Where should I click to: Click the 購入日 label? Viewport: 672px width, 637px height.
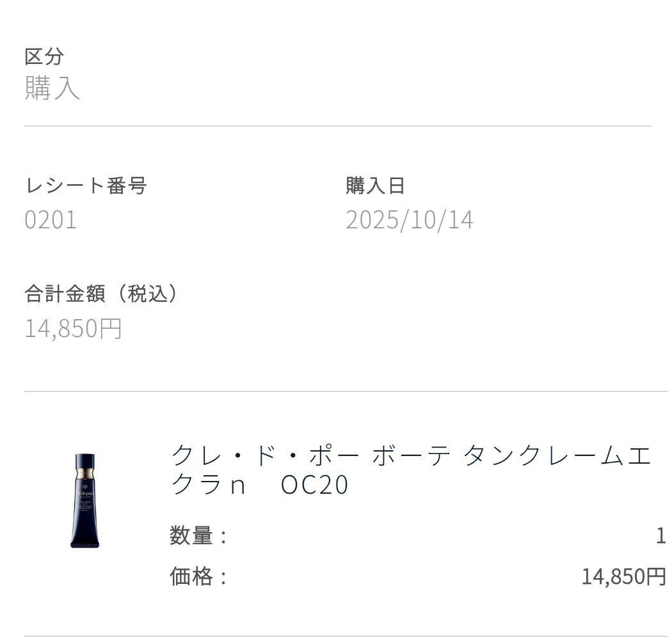coord(375,186)
